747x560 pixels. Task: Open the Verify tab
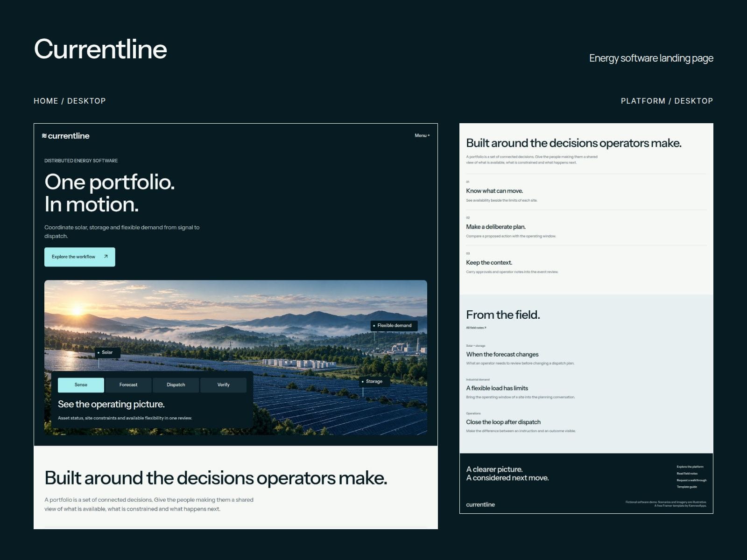pos(223,385)
